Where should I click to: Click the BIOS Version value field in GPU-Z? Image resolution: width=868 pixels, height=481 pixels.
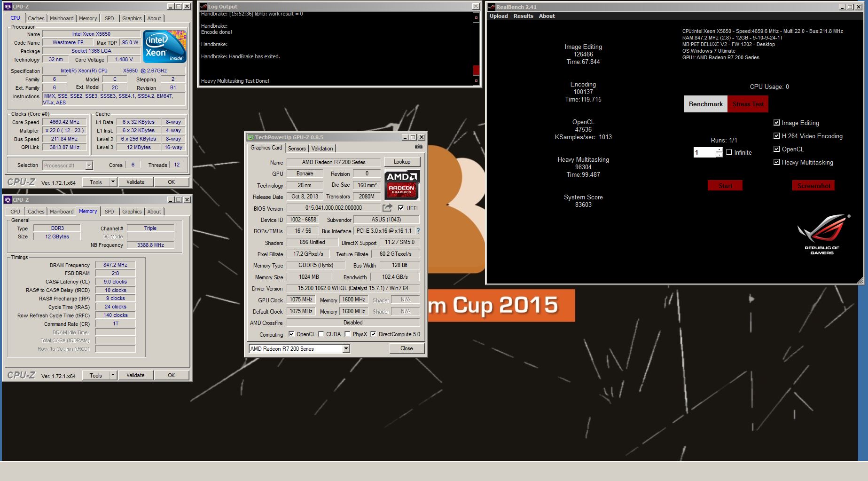[x=334, y=208]
